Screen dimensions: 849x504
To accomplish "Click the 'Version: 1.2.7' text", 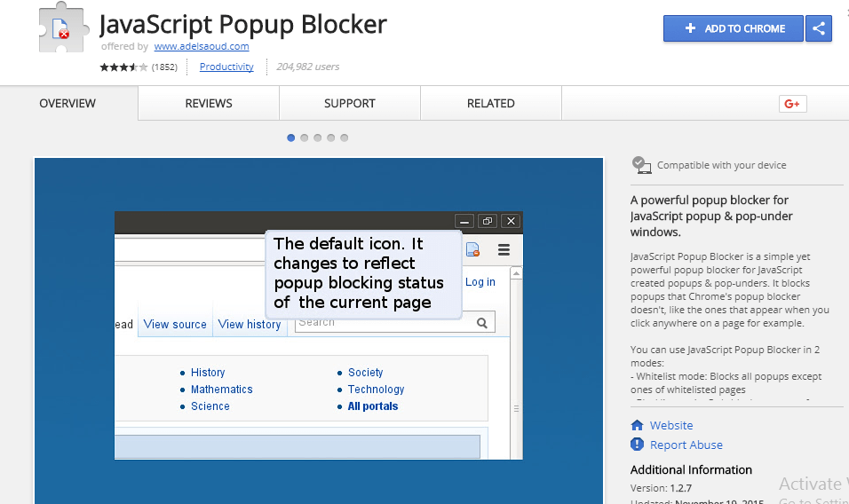I will [x=661, y=488].
